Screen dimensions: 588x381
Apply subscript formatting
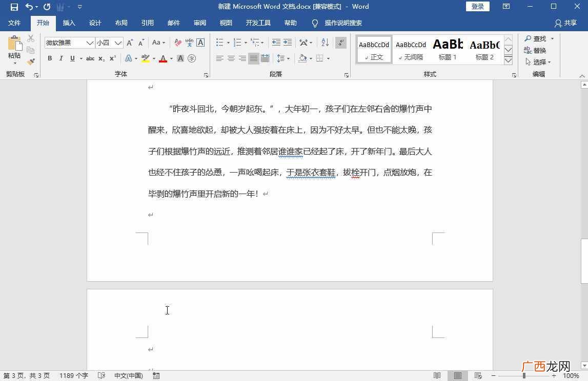tap(102, 58)
